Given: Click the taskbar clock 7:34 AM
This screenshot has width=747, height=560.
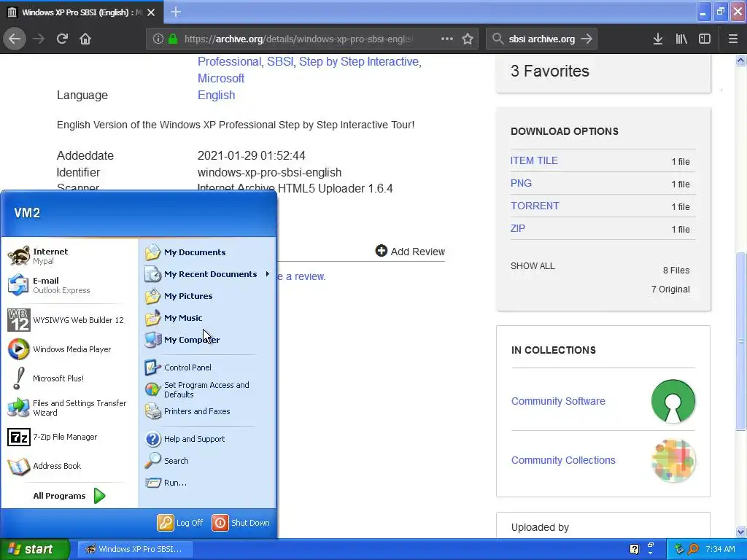Looking at the screenshot, I should 720,549.
